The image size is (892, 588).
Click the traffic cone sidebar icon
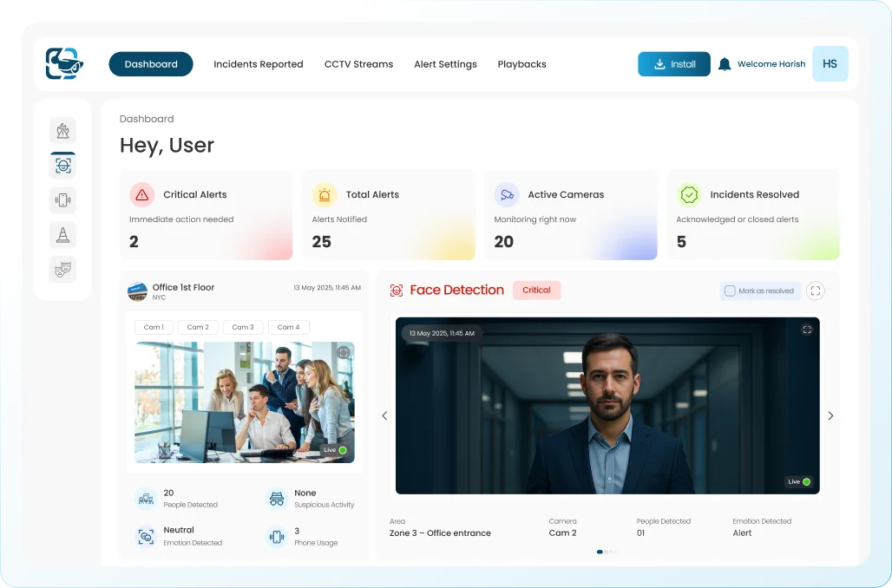click(62, 234)
